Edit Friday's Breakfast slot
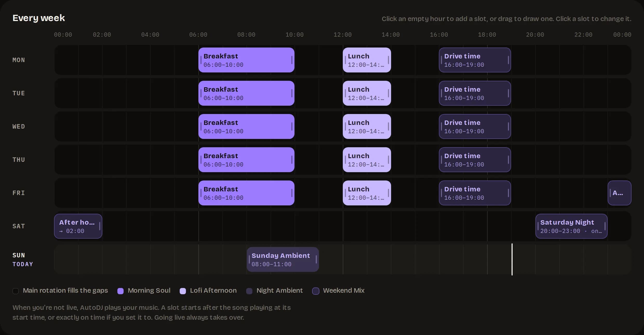 pos(246,193)
